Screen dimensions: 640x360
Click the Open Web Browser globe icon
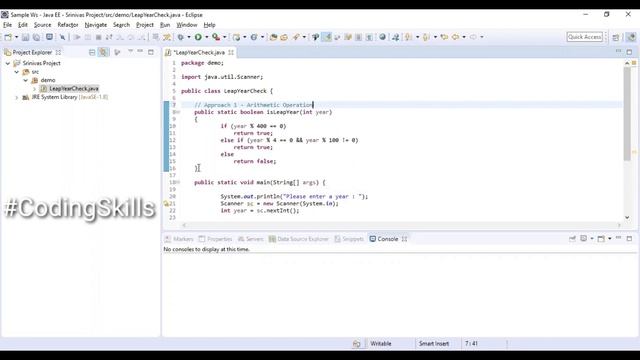point(382,37)
